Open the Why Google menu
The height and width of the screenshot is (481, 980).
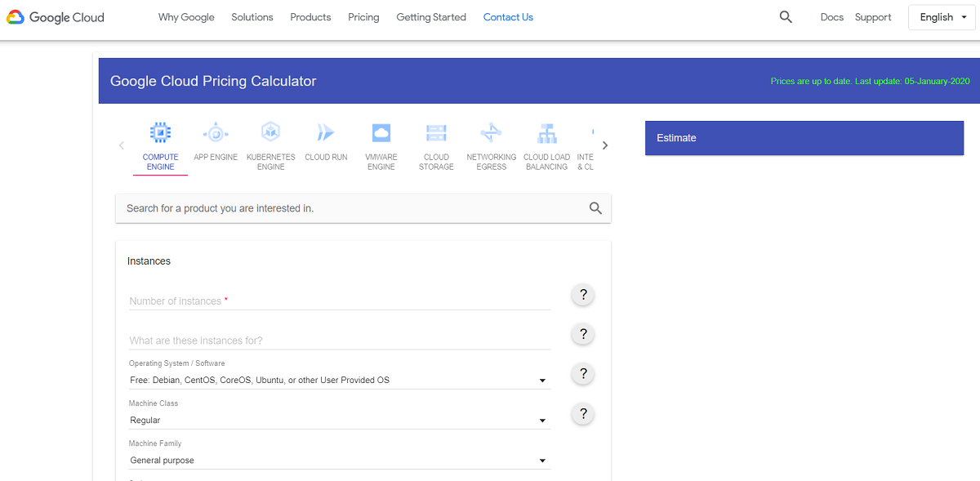(x=186, y=17)
